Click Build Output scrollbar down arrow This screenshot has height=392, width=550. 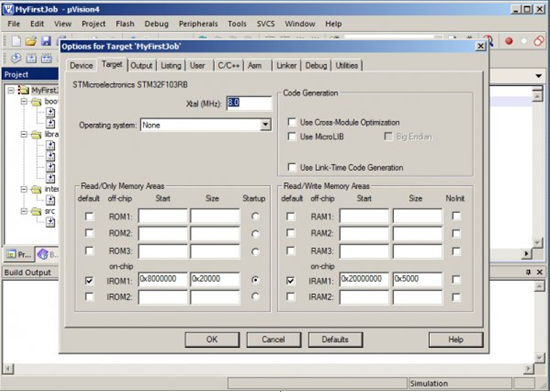(x=539, y=358)
